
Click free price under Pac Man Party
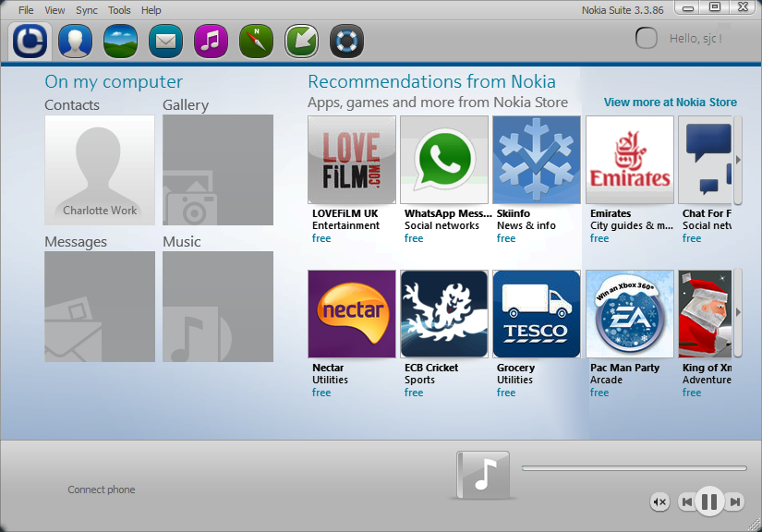click(x=599, y=393)
